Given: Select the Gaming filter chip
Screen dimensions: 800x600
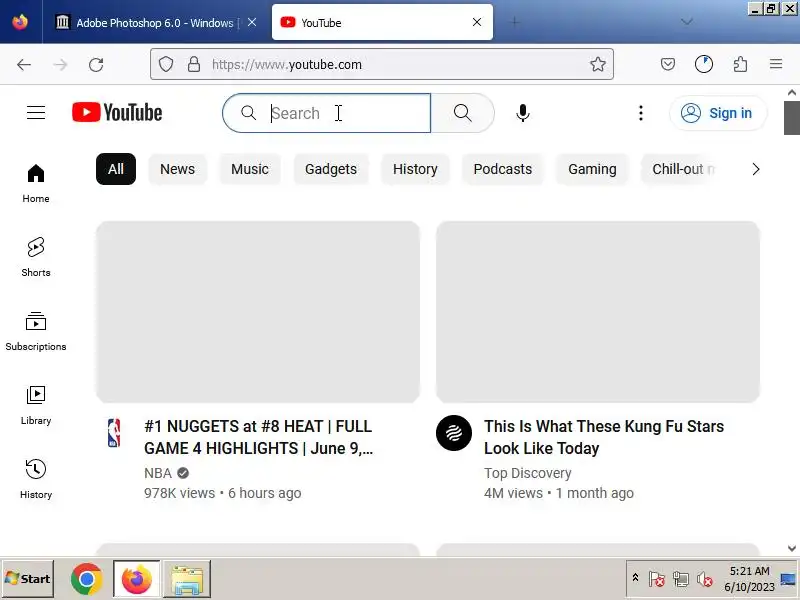Looking at the screenshot, I should click(592, 169).
